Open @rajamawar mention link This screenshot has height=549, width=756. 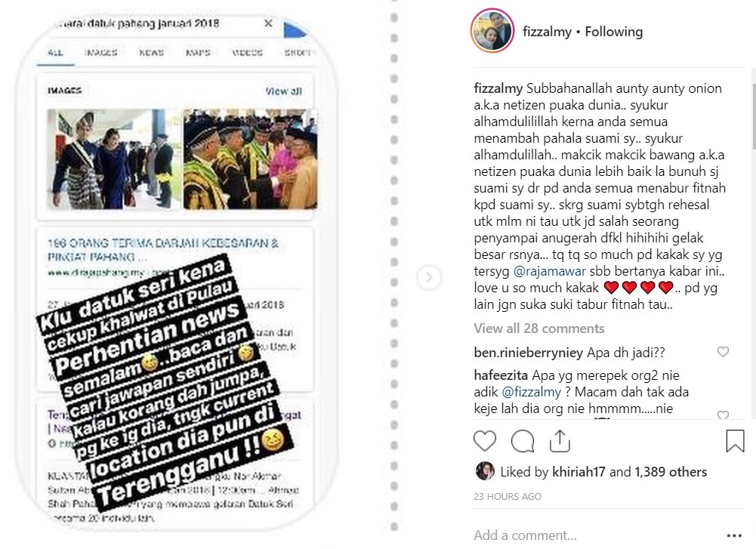tap(550, 271)
